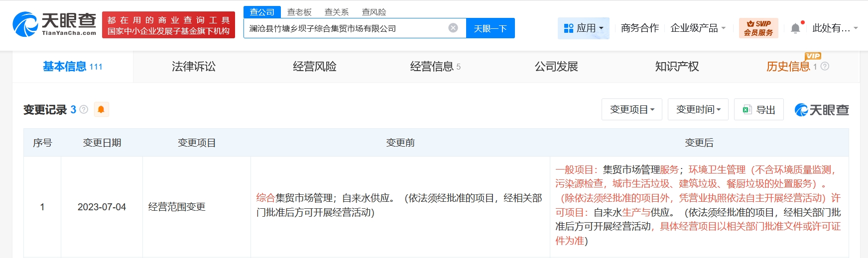Image resolution: width=868 pixels, height=258 pixels.
Task: Open the 变更时间 filter dropdown
Action: pos(698,109)
